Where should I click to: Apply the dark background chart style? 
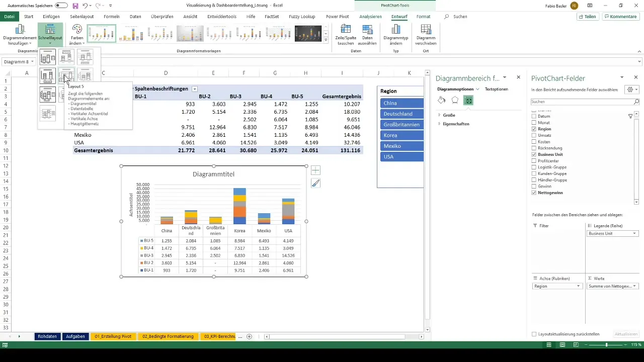[x=308, y=34]
